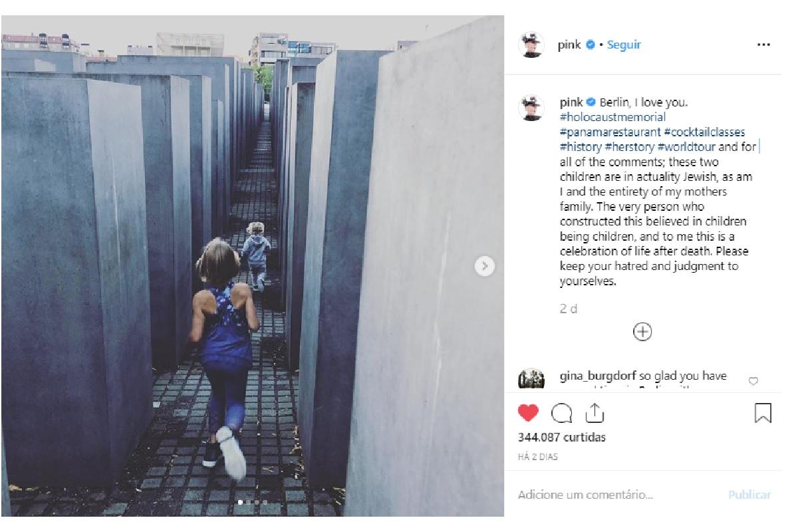Open the #panamarestaurant hashtag

610,132
